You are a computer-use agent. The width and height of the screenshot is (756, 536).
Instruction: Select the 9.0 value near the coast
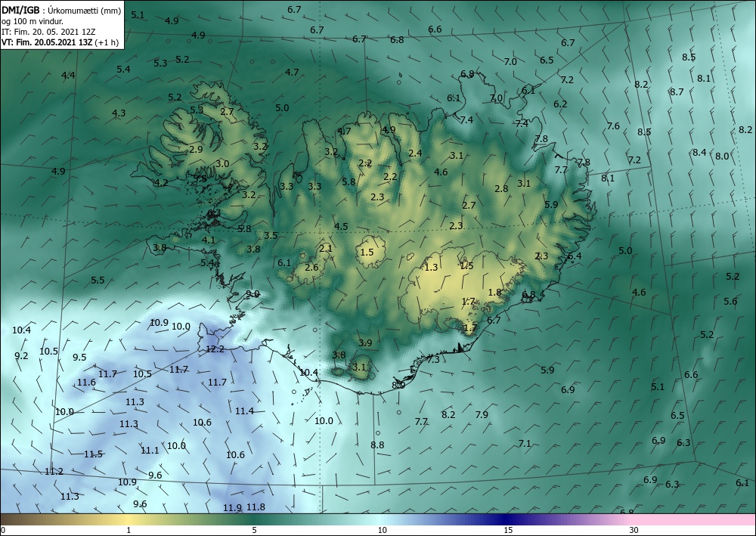pos(253,293)
